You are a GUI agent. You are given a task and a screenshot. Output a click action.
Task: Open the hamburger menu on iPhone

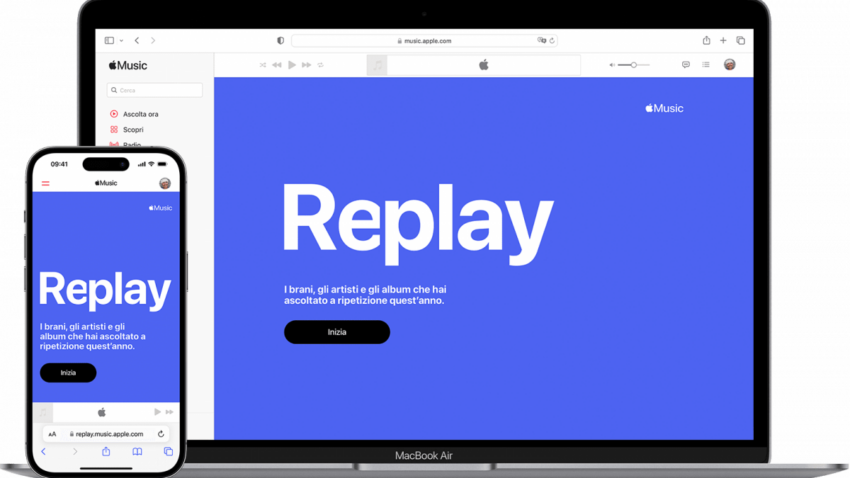click(46, 184)
